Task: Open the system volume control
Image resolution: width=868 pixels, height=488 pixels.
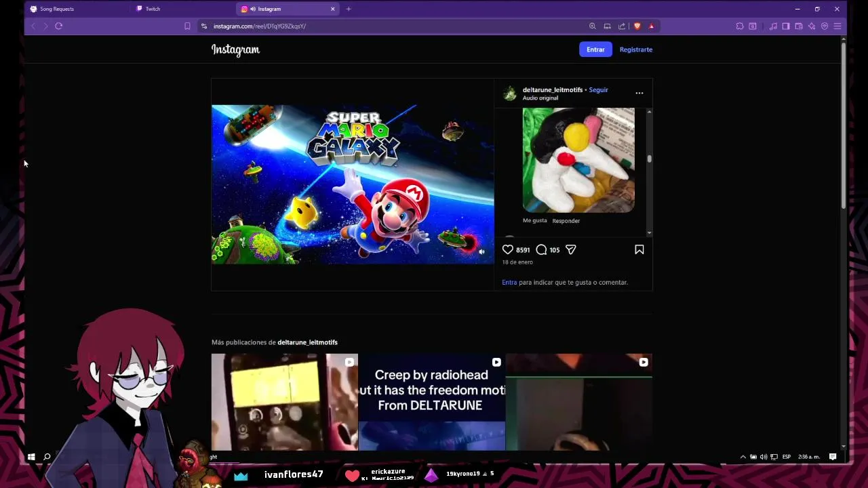Action: click(x=764, y=457)
